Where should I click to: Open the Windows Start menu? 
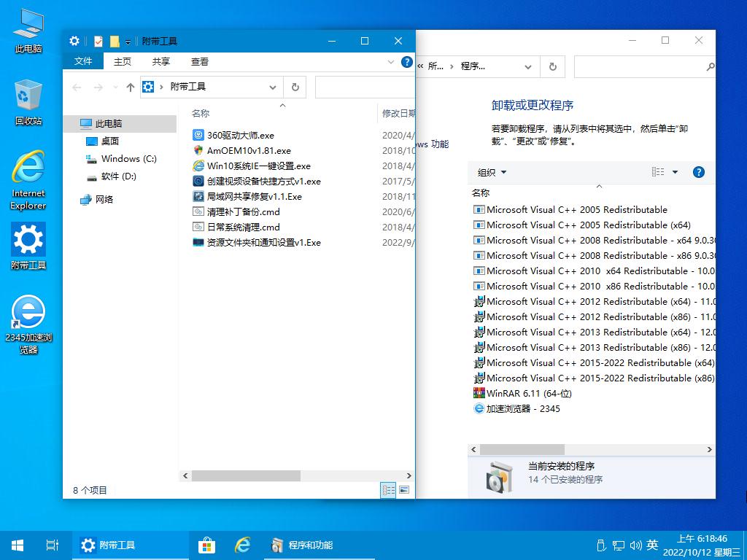[x=18, y=545]
